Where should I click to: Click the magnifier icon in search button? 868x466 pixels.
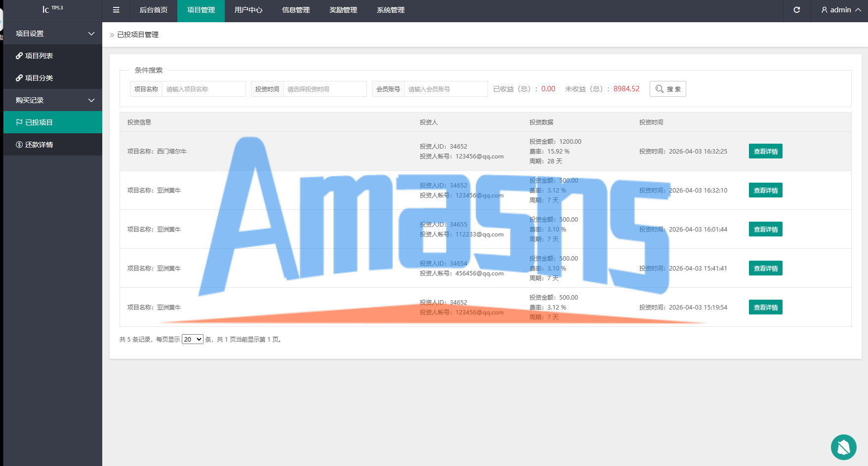coord(660,89)
